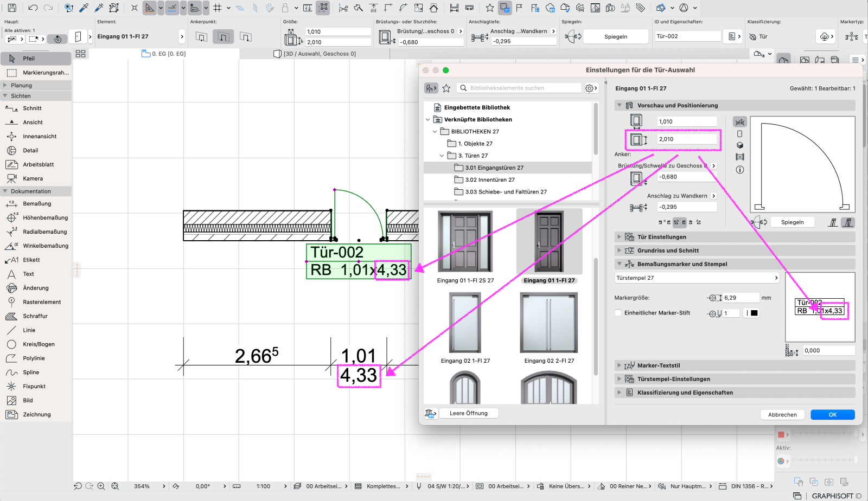Image resolution: width=868 pixels, height=501 pixels.
Task: Activate the Winkelbemaßung tool
Action: [36, 246]
